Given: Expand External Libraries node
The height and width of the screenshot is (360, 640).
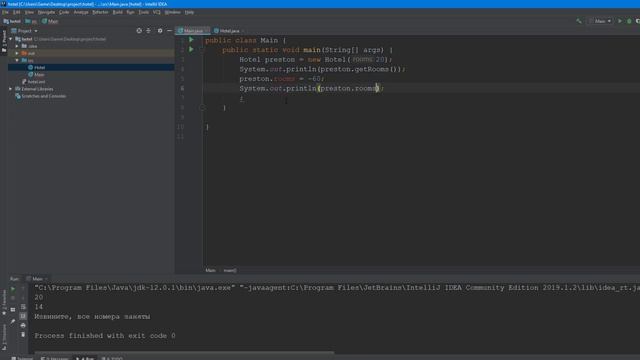Looking at the screenshot, I should pyautogui.click(x=11, y=89).
